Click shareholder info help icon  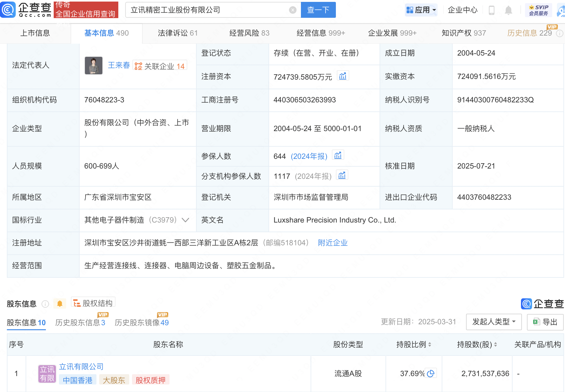tap(45, 304)
